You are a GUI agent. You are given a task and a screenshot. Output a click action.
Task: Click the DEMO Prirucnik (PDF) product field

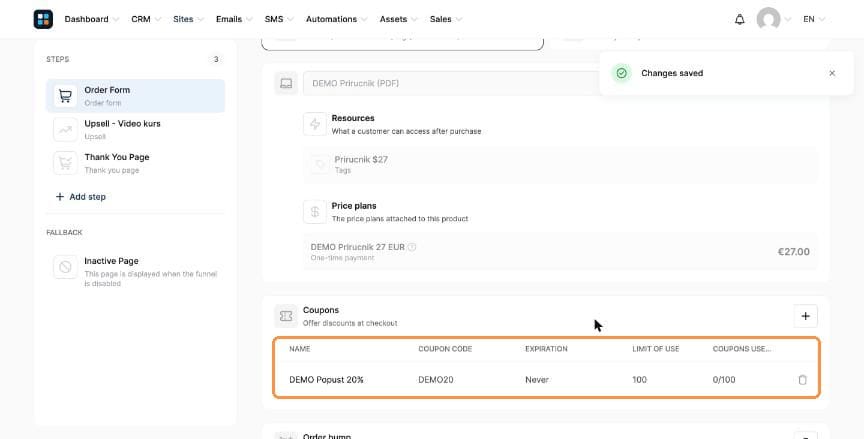pos(449,83)
